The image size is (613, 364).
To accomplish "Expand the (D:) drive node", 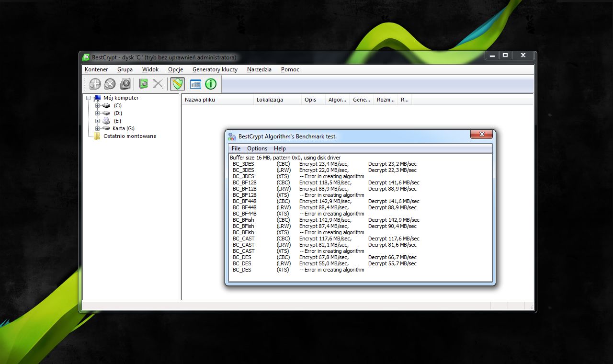I will coord(97,113).
